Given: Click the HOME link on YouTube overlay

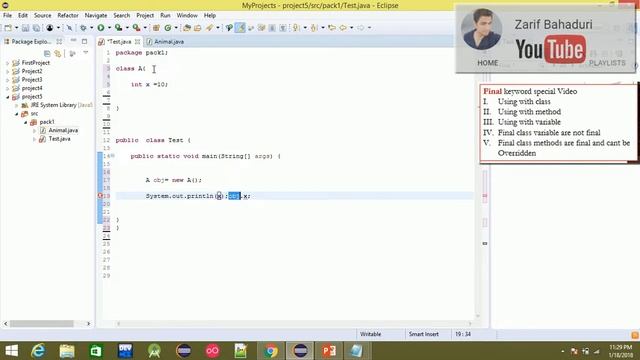Looking at the screenshot, I should (488, 63).
